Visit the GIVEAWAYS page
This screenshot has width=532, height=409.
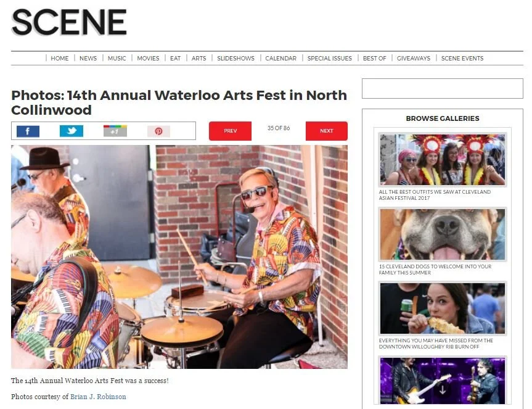point(413,59)
